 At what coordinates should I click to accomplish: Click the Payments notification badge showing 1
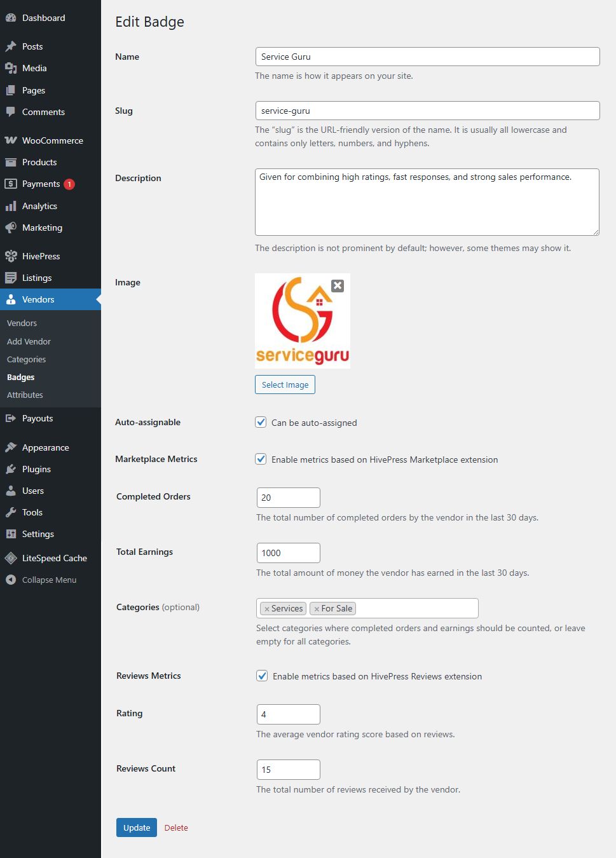tap(69, 184)
